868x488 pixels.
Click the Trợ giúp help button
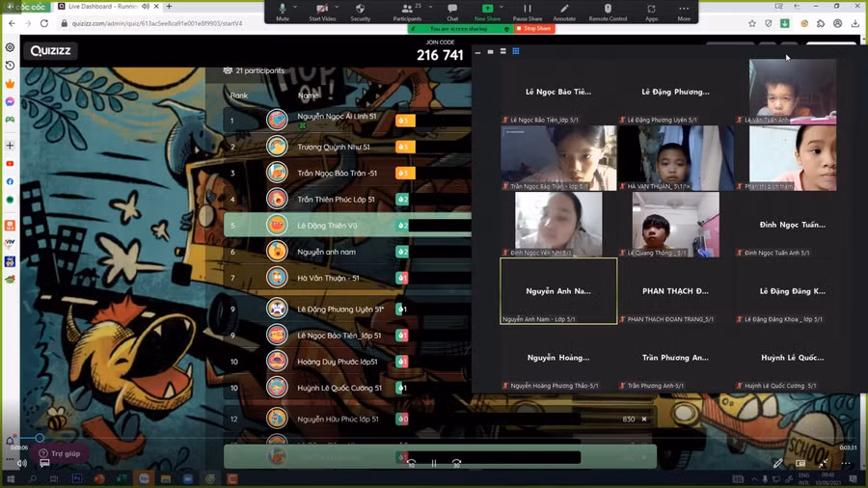tap(60, 453)
